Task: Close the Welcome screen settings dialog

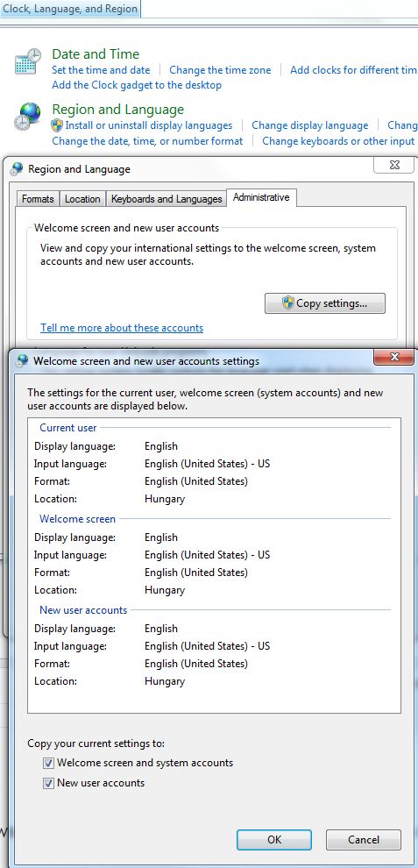Action: coord(394,357)
